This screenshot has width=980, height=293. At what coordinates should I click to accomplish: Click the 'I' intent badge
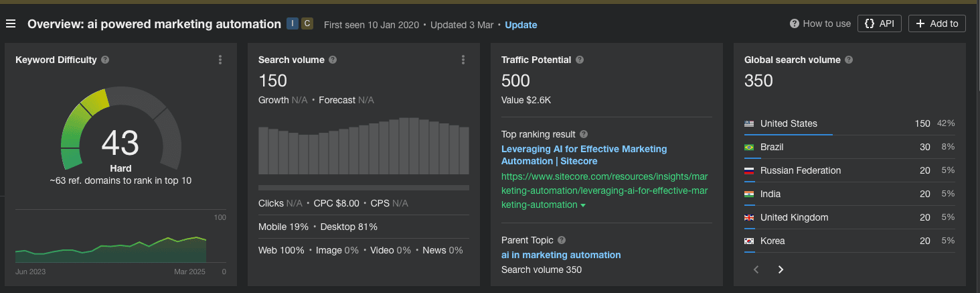(x=293, y=23)
